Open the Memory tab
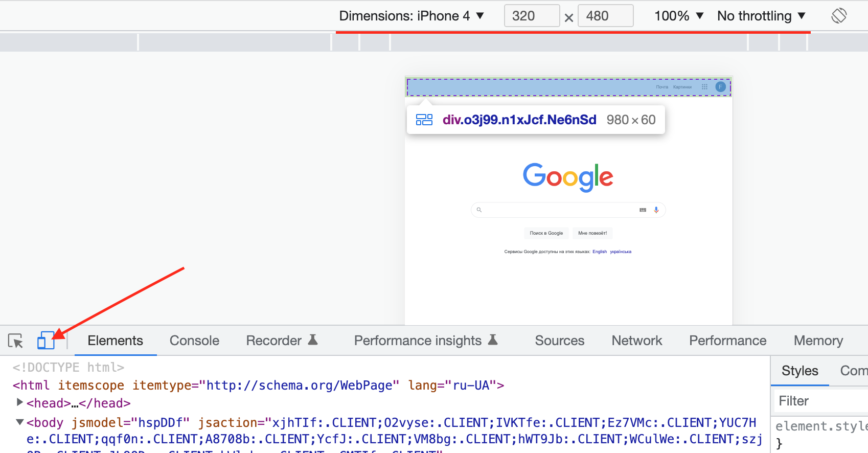868x453 pixels. click(x=818, y=341)
